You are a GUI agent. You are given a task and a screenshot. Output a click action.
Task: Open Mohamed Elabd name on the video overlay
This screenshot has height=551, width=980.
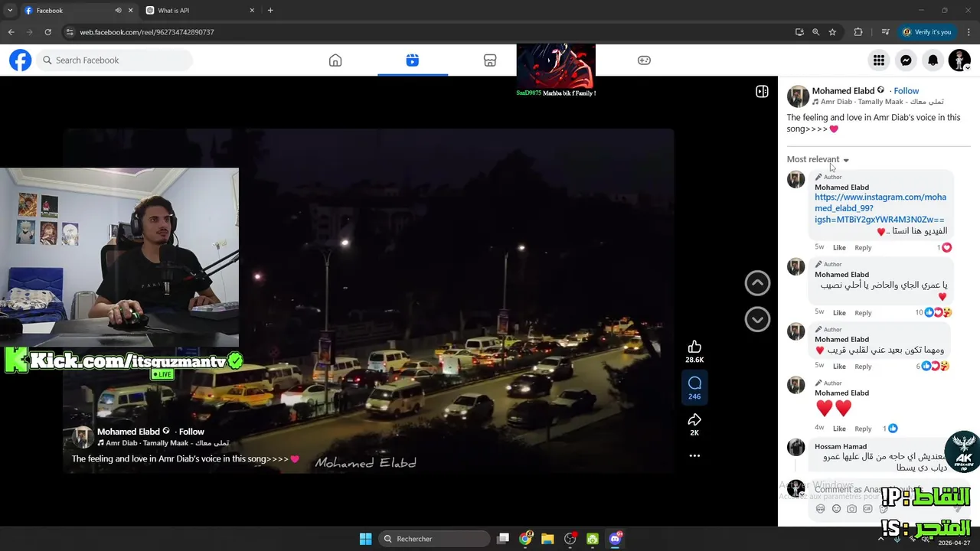coord(129,432)
